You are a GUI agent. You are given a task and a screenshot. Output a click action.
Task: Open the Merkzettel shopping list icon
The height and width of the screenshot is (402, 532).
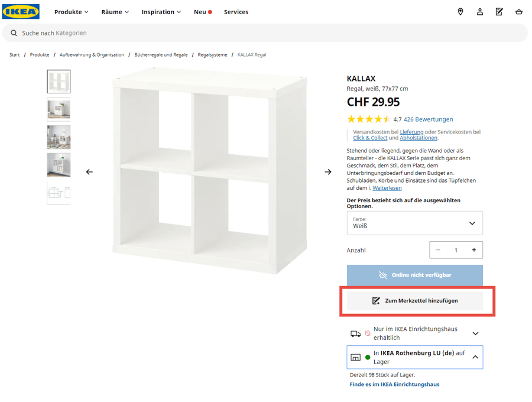click(x=499, y=11)
